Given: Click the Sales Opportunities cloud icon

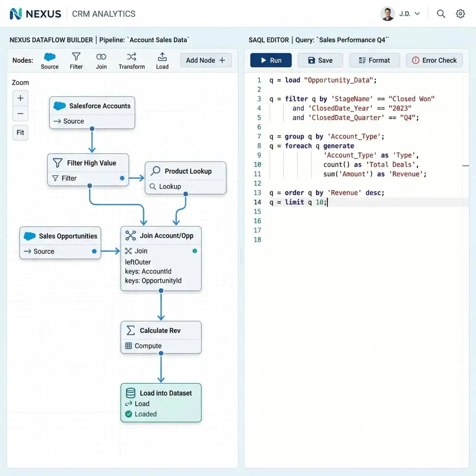Looking at the screenshot, I should (30, 236).
